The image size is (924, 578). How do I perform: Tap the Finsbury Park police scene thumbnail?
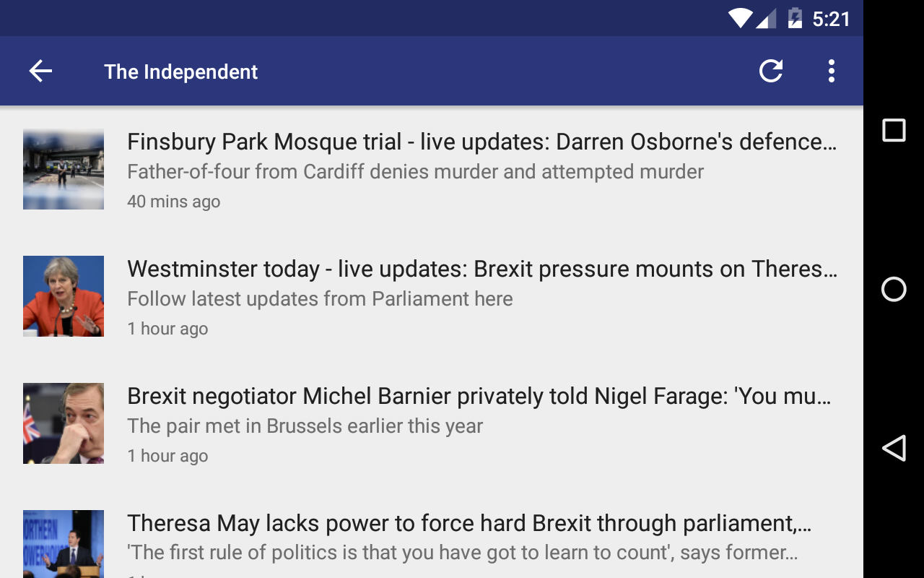pyautogui.click(x=64, y=169)
